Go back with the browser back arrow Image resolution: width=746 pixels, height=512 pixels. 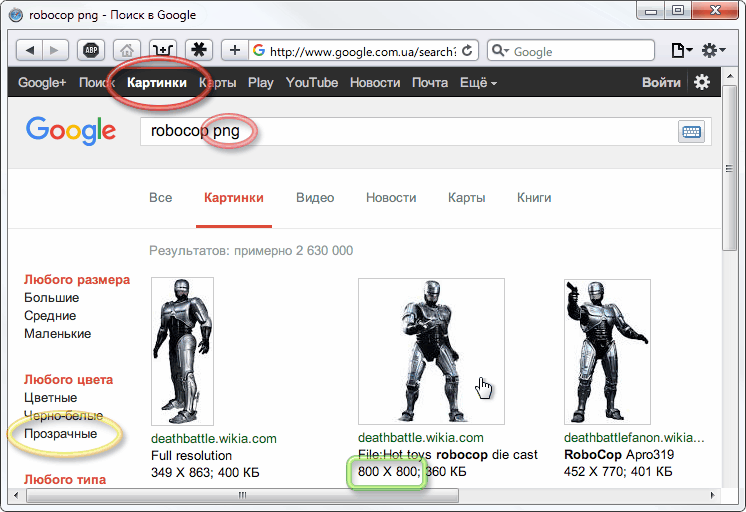[29, 50]
